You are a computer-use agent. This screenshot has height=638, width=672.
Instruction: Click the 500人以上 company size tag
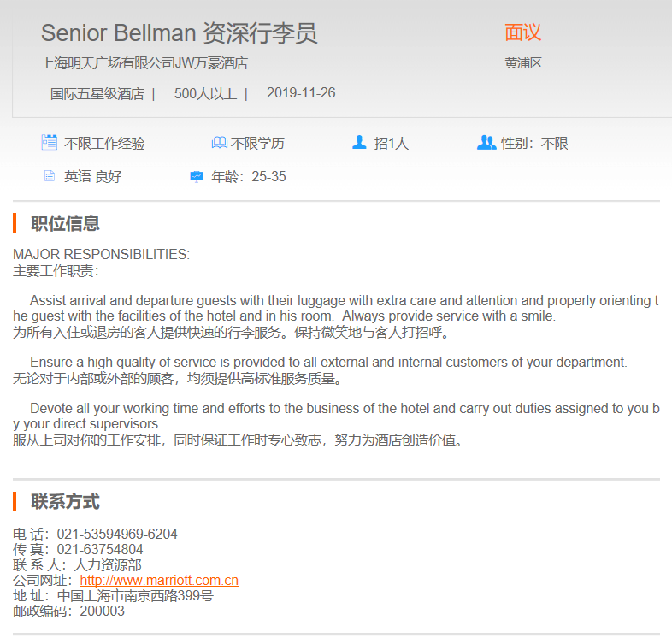pos(205,93)
